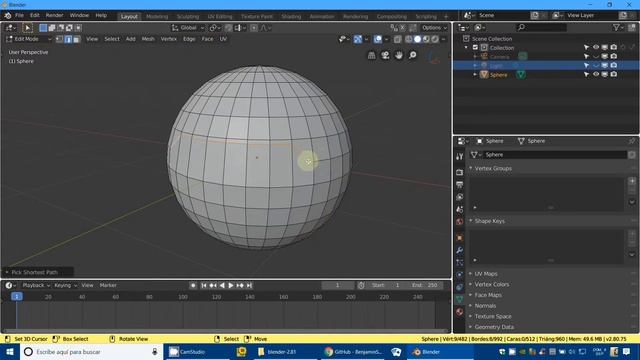Open the Scene properties tab icon
The image size is (640, 360).
point(460,209)
